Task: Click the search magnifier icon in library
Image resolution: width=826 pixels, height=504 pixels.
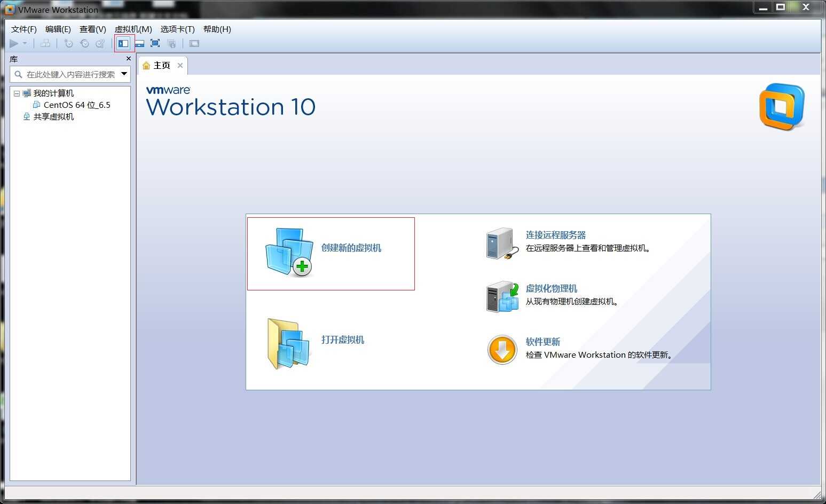Action: click(x=18, y=74)
